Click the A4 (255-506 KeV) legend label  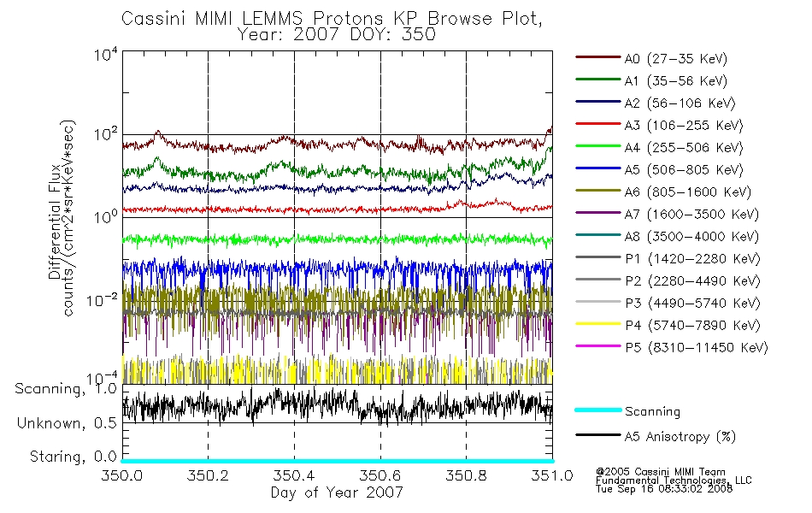click(684, 148)
